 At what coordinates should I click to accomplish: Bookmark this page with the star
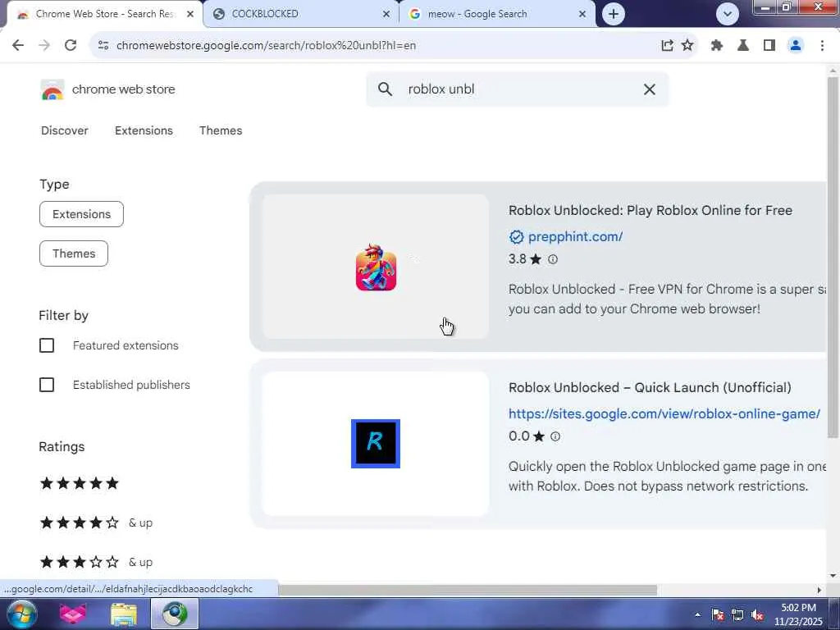point(687,46)
